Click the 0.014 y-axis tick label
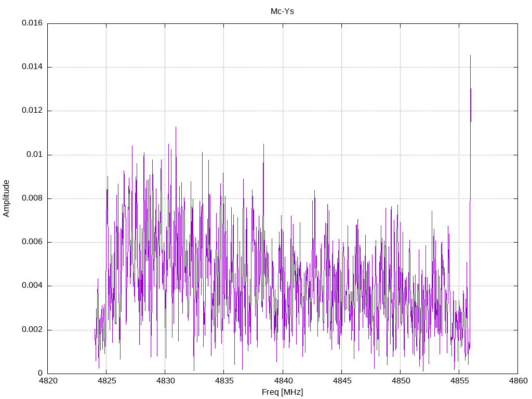 pos(32,67)
